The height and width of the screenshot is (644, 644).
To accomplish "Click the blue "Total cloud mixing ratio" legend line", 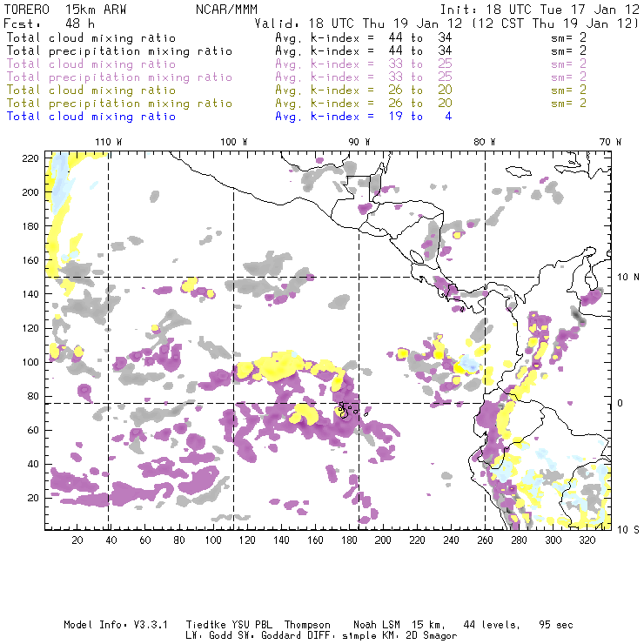I will [x=91, y=117].
